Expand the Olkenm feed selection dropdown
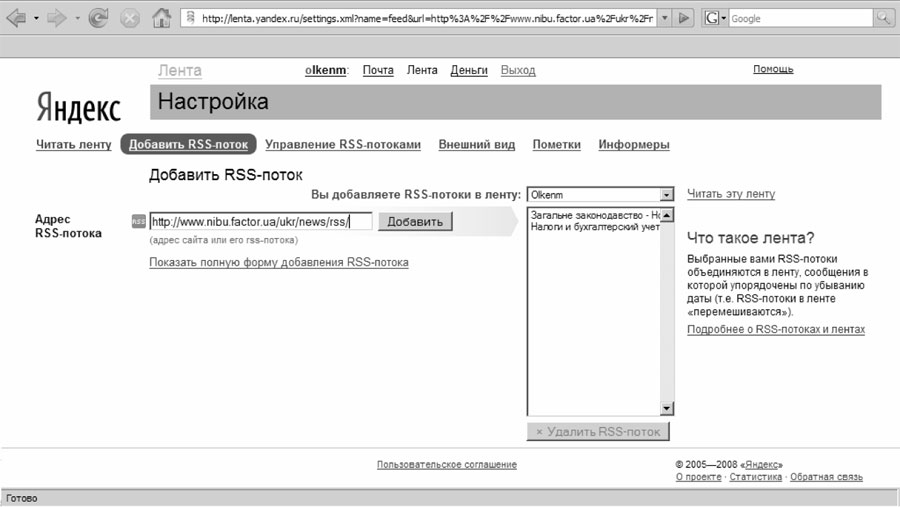 tap(666, 195)
